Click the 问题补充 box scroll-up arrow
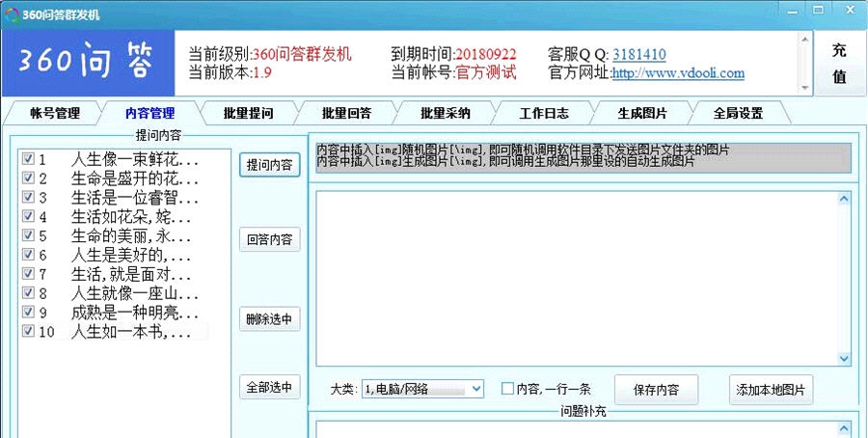The image size is (868, 438). click(x=844, y=429)
